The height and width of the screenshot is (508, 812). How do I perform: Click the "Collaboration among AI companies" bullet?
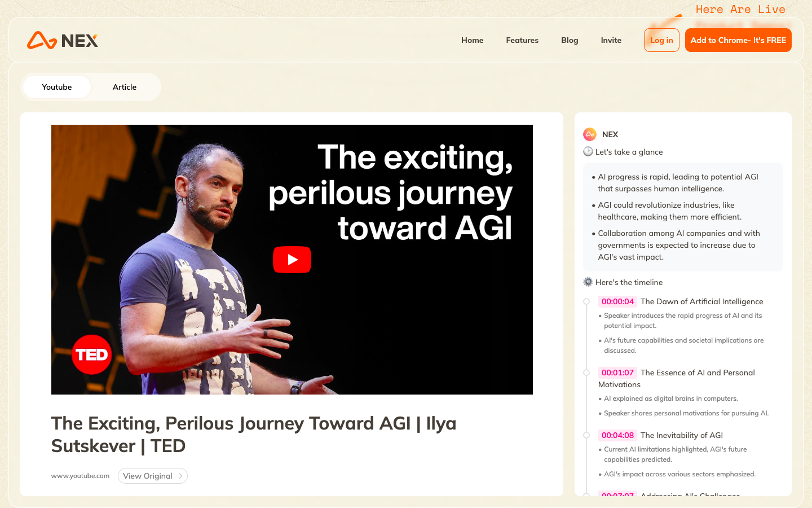679,245
